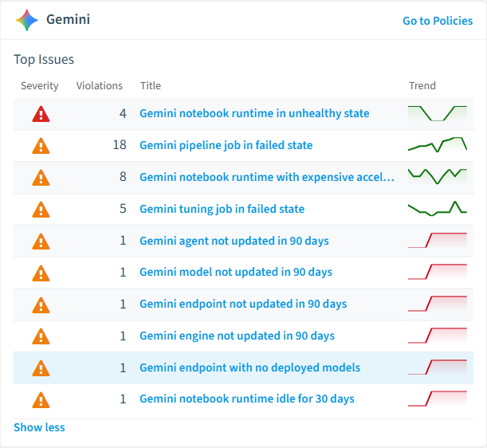Image resolution: width=487 pixels, height=448 pixels.
Task: Click the severity icon for tuning job failed
Action: [x=41, y=210]
